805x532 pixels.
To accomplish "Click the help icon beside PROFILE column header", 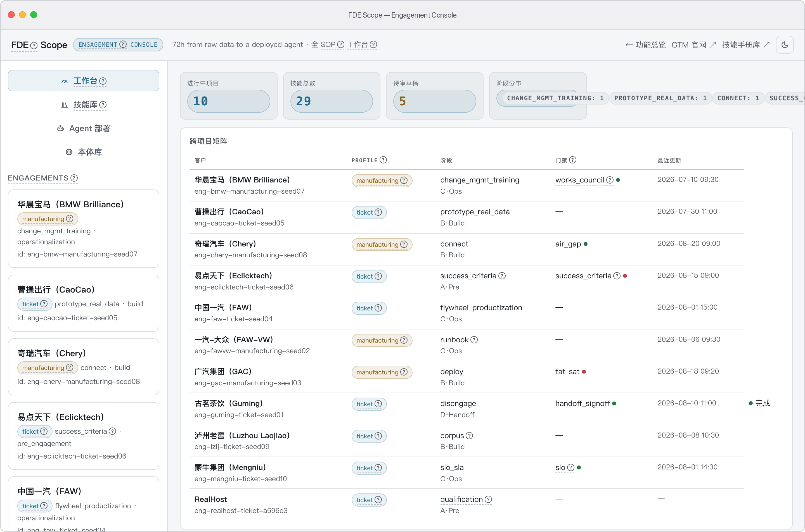I will click(x=383, y=160).
